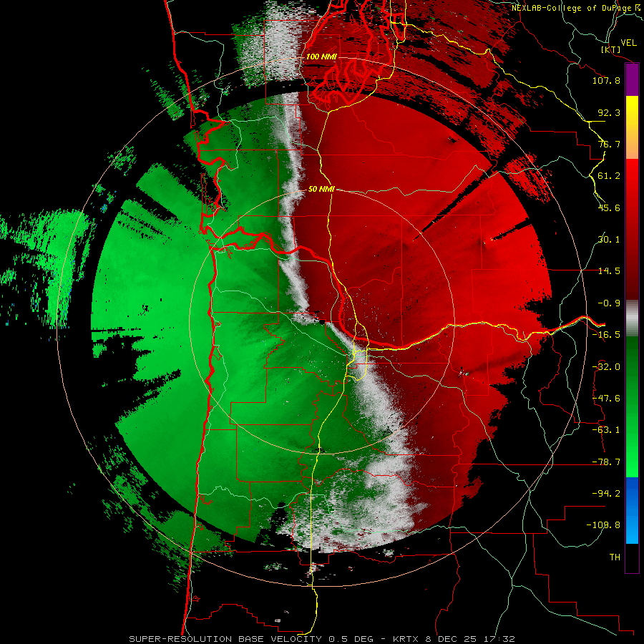The width and height of the screenshot is (644, 644).
Task: Click the -16.5 velocity scale value
Action: click(606, 335)
